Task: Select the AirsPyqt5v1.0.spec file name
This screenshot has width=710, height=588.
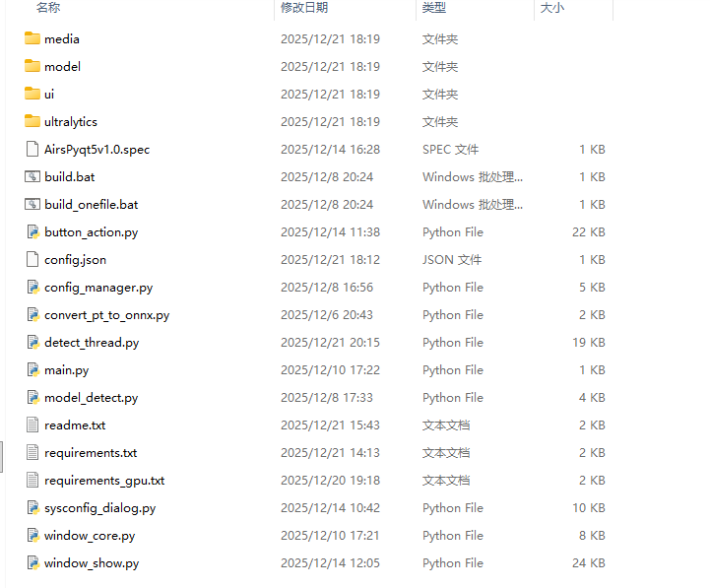Action: point(97,150)
